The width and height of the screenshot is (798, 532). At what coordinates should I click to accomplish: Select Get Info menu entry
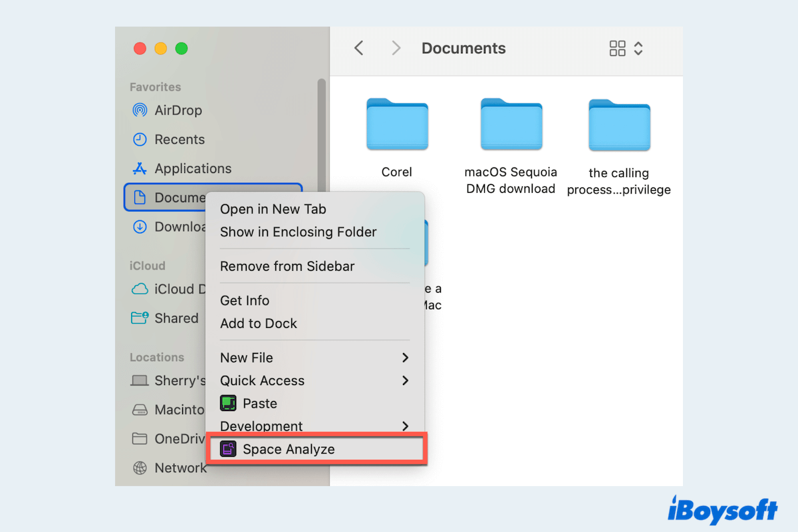[x=245, y=301]
